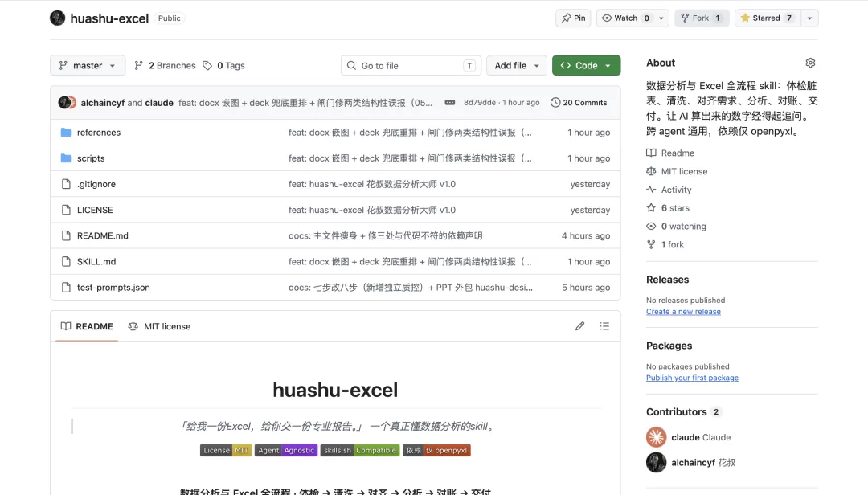Open the claude Claude contributor name
868x495 pixels.
point(701,437)
